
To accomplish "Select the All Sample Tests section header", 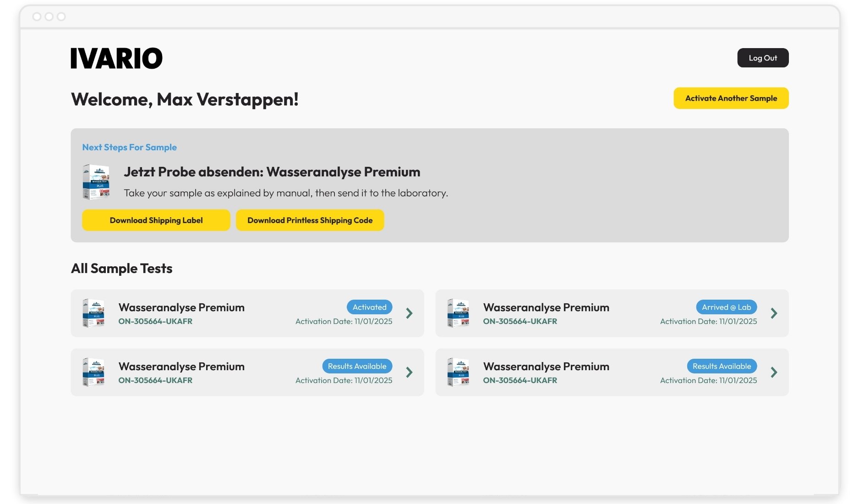I will tap(121, 268).
